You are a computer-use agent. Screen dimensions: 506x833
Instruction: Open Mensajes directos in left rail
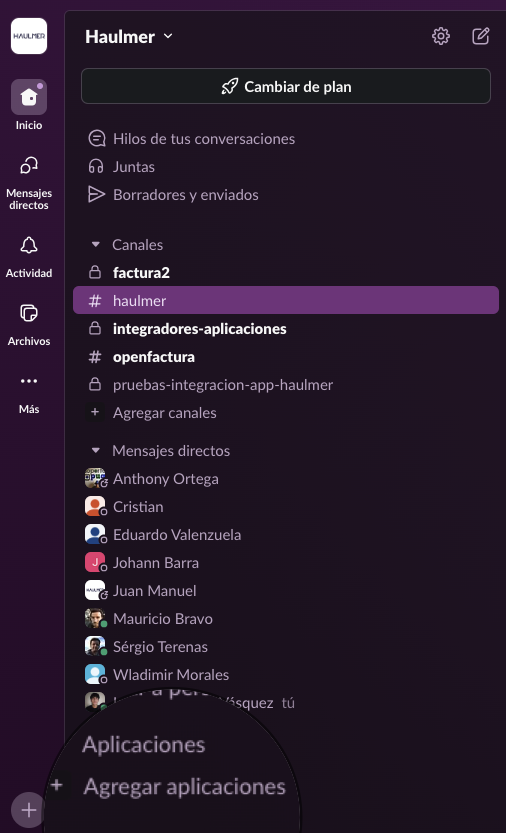(29, 166)
